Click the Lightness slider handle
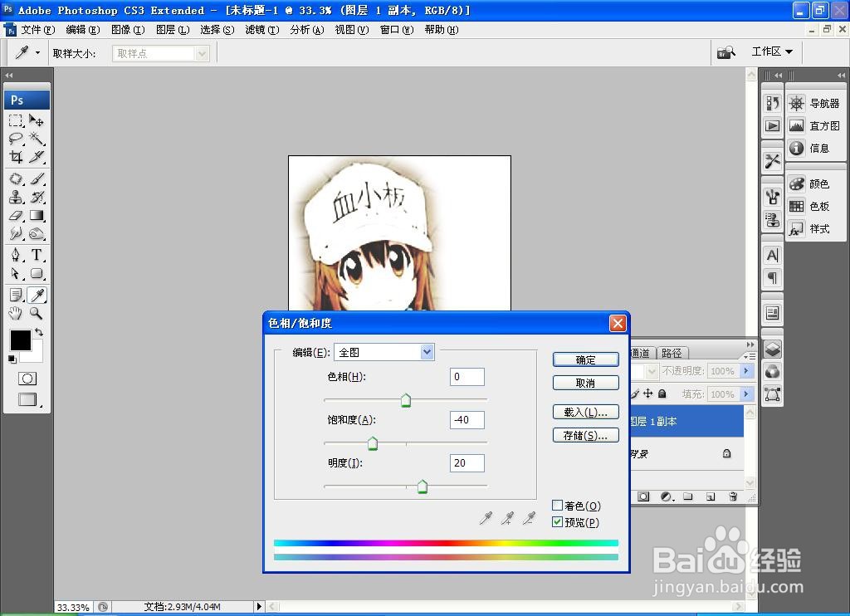Viewport: 850px width, 616px height. 423,487
